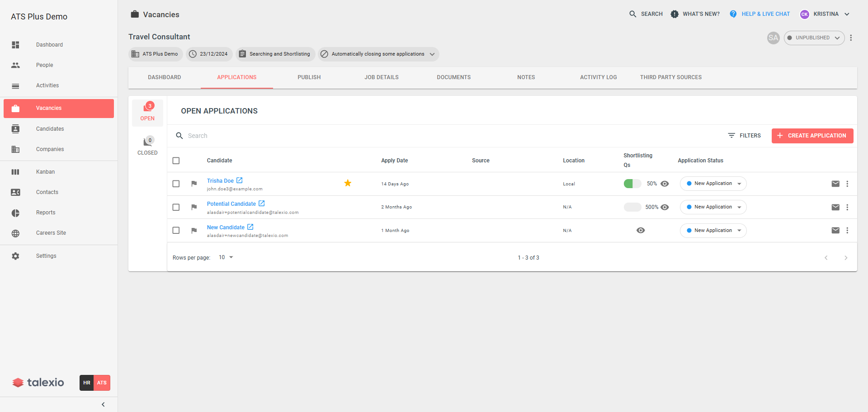Collapse the sidebar with the chevron

tap(103, 404)
